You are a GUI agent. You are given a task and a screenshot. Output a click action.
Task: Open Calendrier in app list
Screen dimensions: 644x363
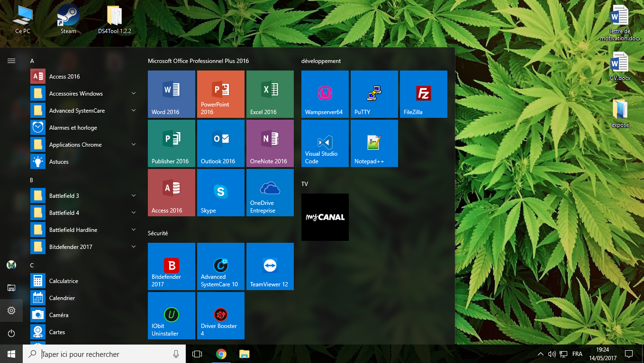[83, 298]
